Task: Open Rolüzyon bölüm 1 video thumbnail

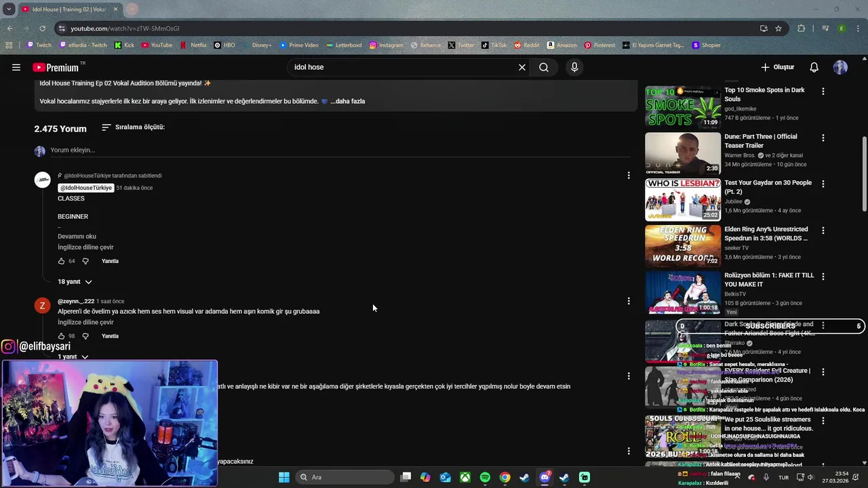Action: (683, 293)
